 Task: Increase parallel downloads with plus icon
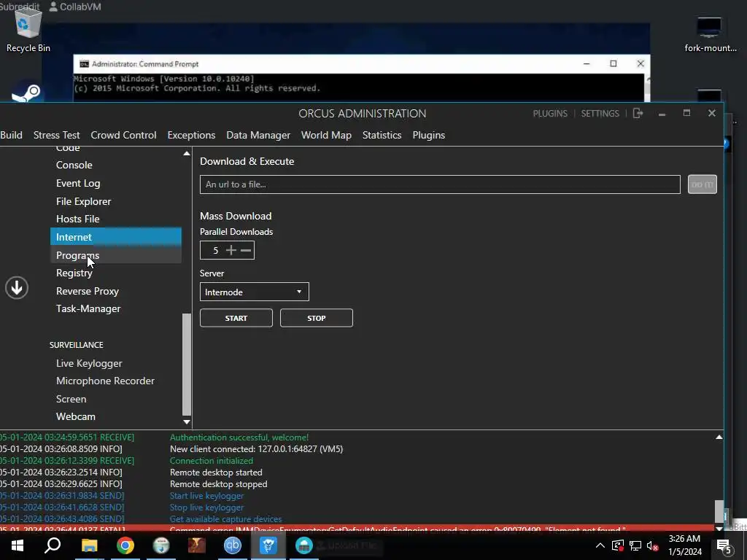[231, 250]
